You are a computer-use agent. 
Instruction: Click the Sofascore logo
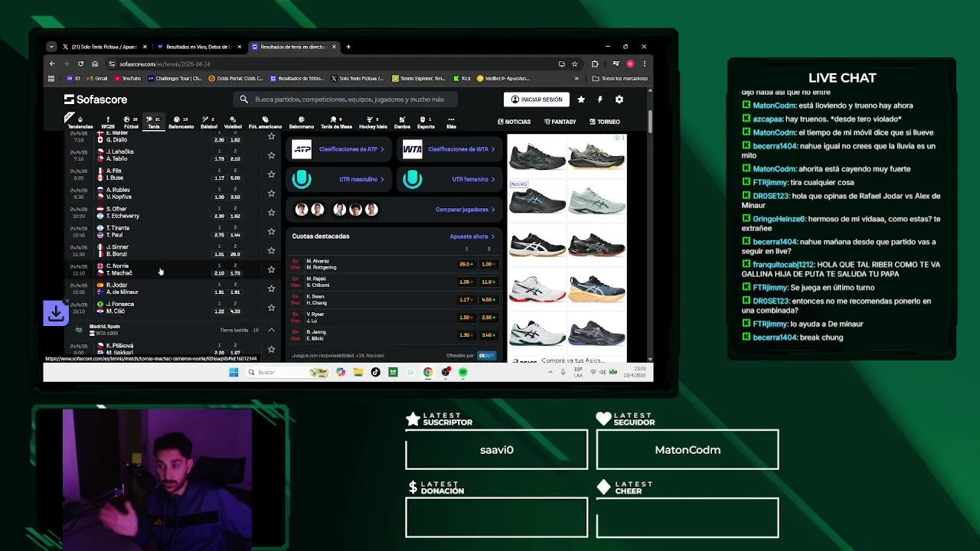coord(96,99)
